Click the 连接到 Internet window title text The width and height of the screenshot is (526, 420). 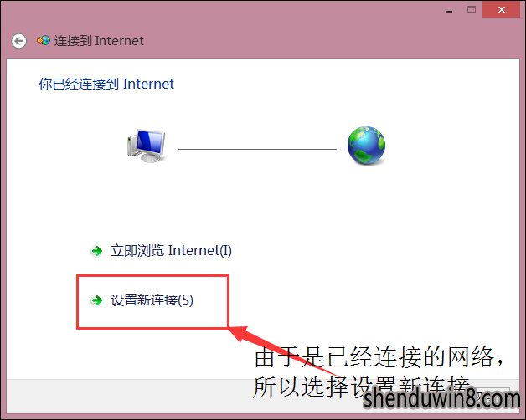click(99, 41)
